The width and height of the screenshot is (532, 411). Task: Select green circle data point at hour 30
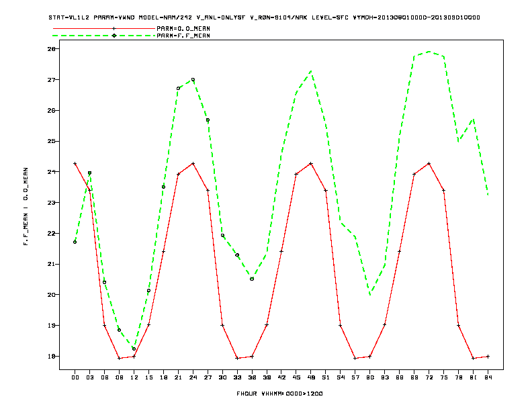point(222,235)
